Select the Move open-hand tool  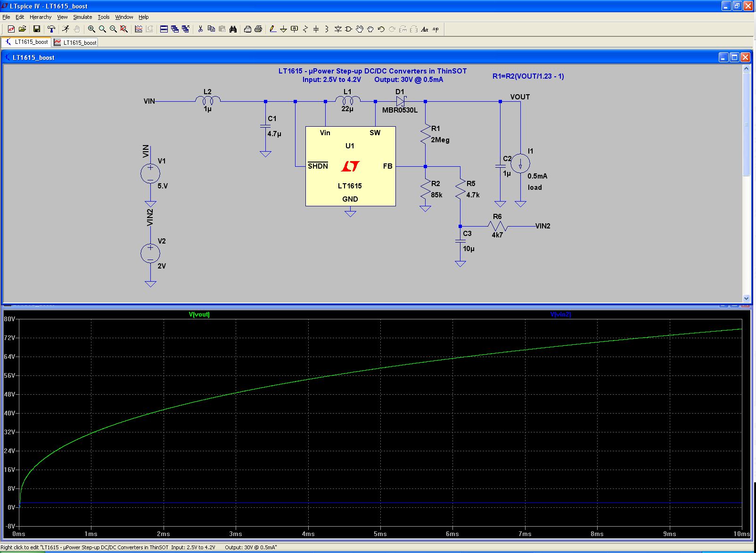point(360,29)
